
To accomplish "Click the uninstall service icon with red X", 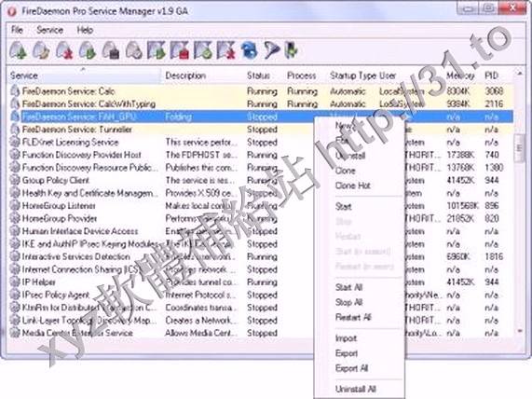I will pos(64,50).
